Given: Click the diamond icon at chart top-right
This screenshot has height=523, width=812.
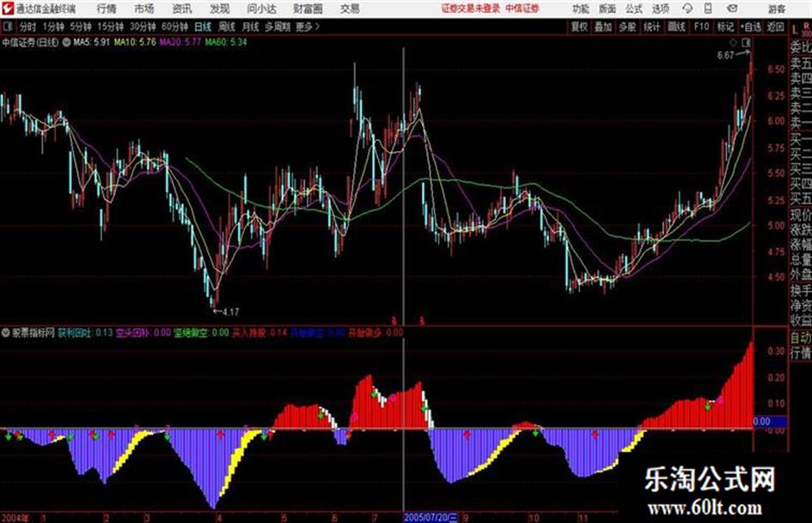Looking at the screenshot, I should click(733, 42).
